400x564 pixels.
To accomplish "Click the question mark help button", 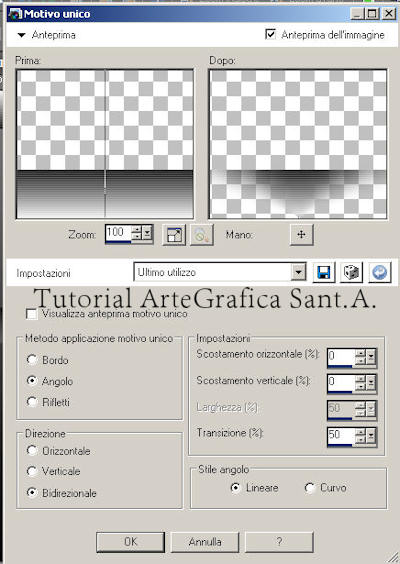I will pyautogui.click(x=279, y=542).
